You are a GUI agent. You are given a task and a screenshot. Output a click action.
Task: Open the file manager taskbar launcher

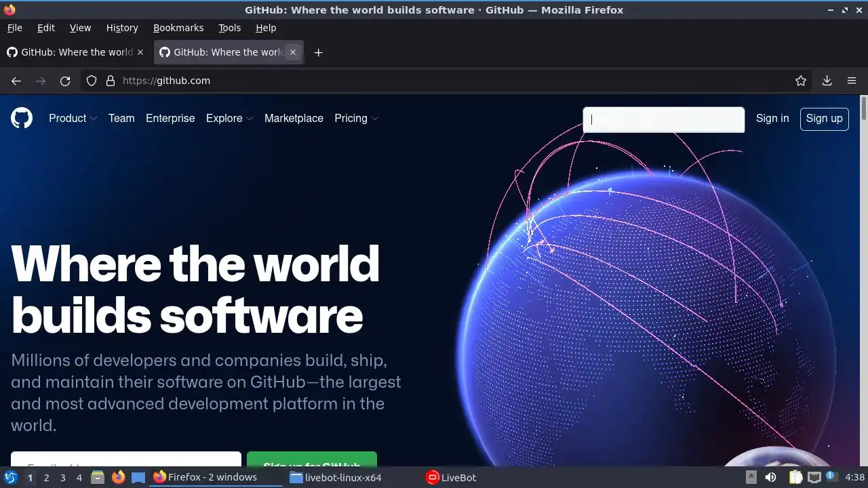98,477
